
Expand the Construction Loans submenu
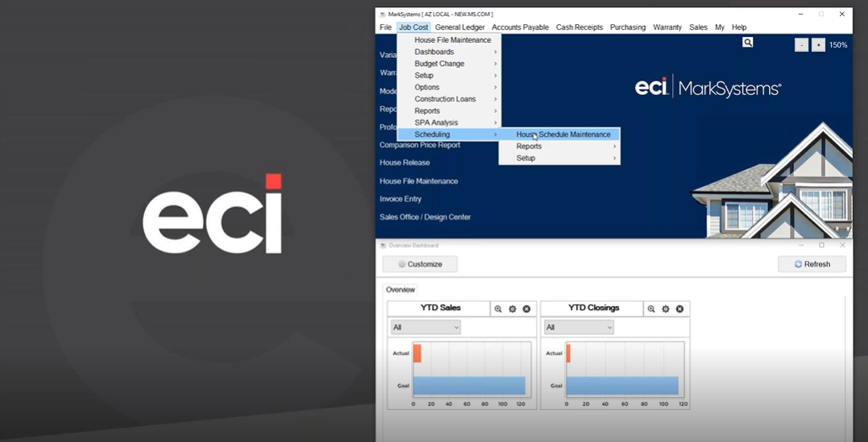(x=449, y=99)
